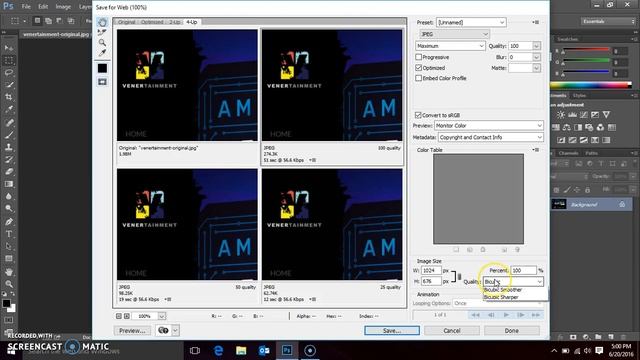Toggle the Optimized checkbox
Screen dimensions: 640x360
click(x=418, y=68)
